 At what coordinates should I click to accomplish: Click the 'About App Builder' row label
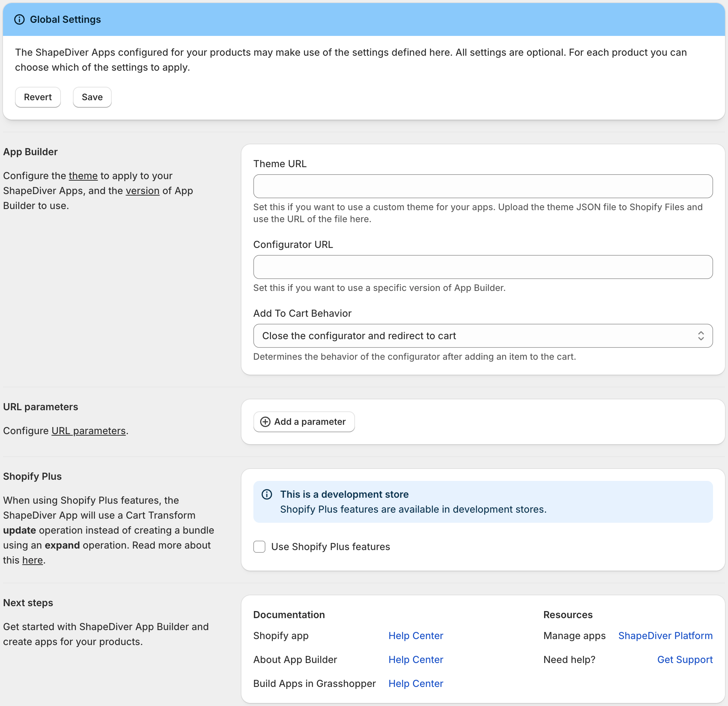click(295, 660)
